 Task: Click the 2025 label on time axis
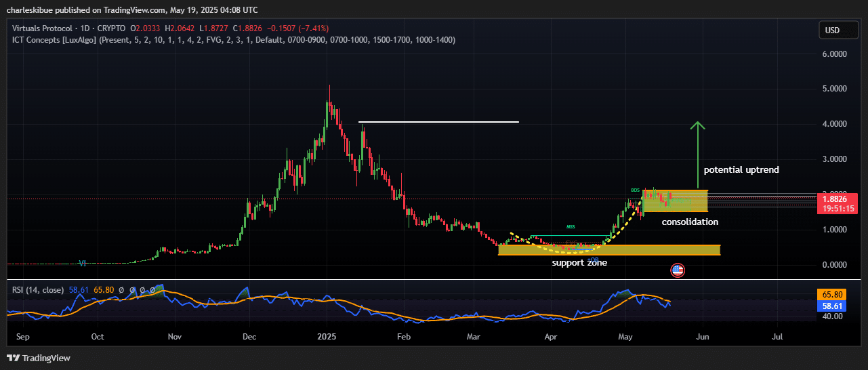point(327,336)
